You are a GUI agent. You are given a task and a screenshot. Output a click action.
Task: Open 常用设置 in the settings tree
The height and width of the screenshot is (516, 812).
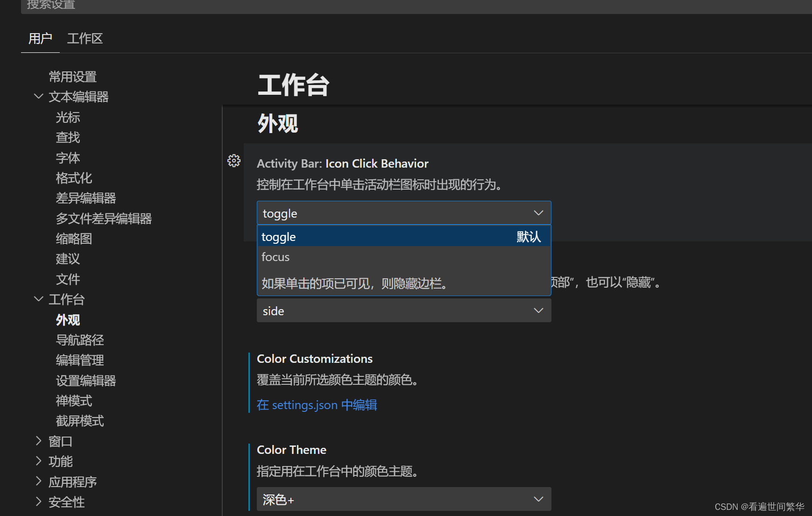pos(73,77)
